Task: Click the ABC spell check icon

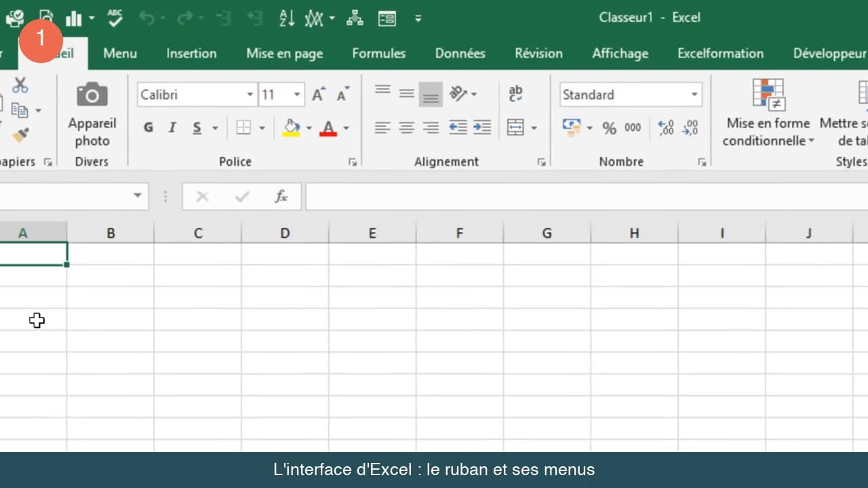Action: [x=115, y=18]
